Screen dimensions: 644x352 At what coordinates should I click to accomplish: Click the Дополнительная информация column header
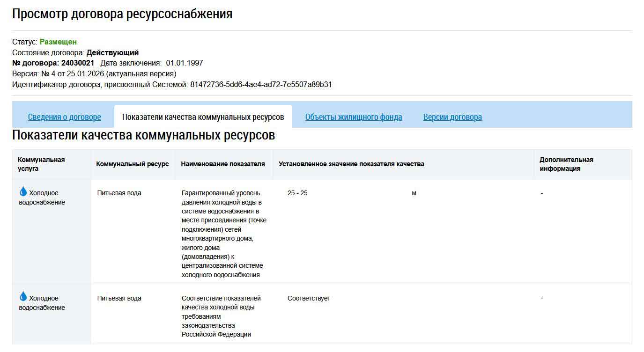click(567, 163)
